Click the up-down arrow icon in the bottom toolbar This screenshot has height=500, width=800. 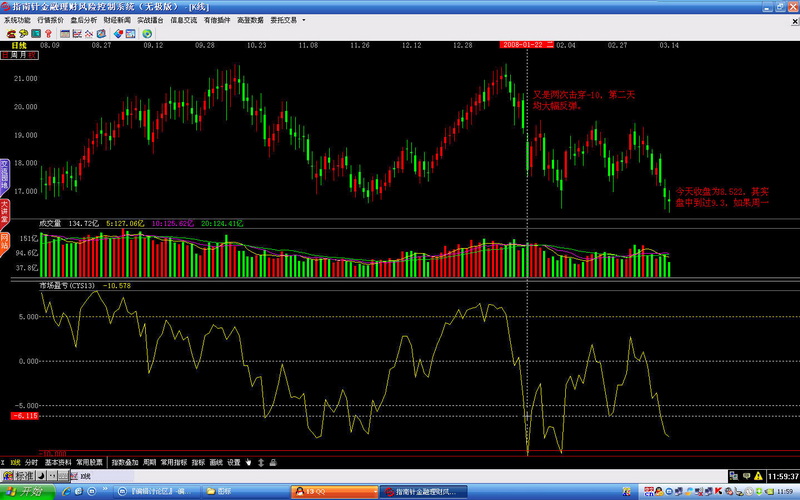[x=261, y=463]
